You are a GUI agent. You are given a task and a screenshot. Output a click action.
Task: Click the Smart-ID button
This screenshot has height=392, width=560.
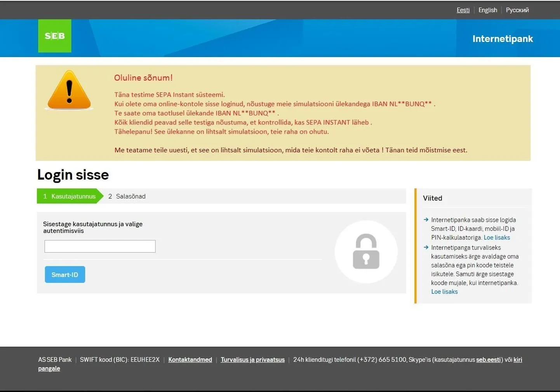[x=65, y=275]
